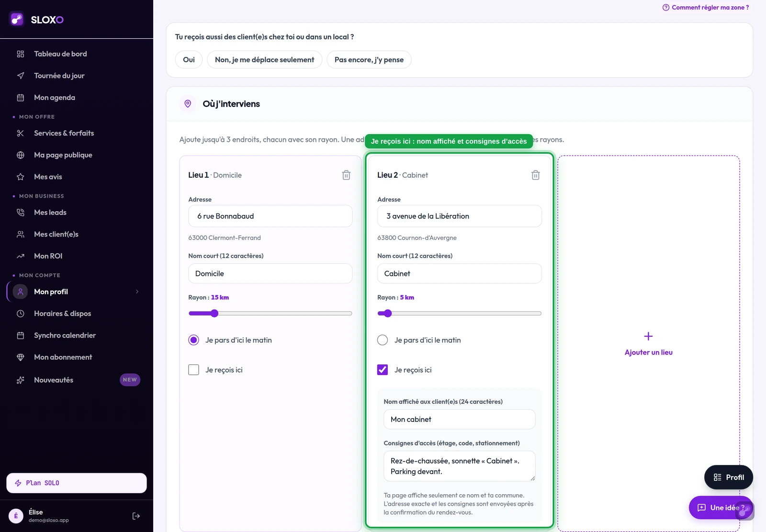This screenshot has width=766, height=532.
Task: Click the NEW badge beside Nouveautés
Action: click(x=130, y=380)
